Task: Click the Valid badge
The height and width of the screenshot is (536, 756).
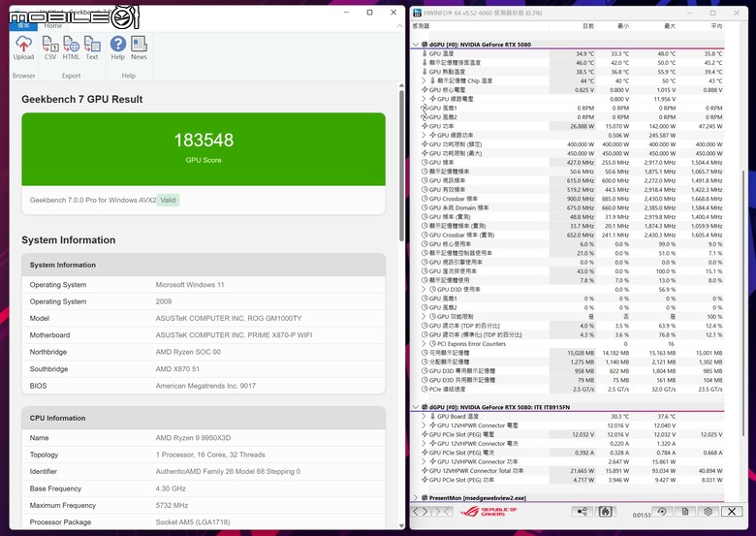Action: (168, 200)
